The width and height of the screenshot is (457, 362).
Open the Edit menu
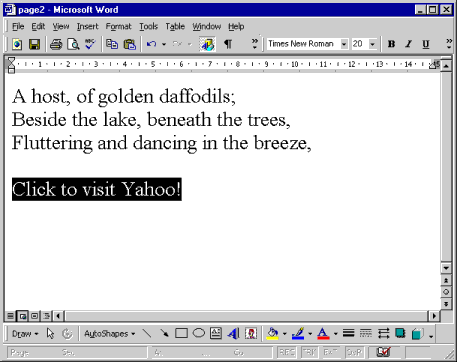38,26
